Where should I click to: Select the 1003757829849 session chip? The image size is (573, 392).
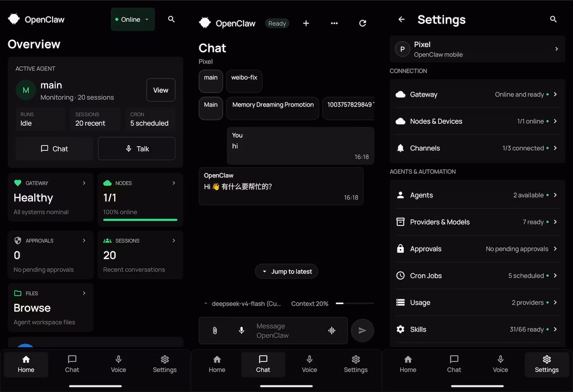[349, 108]
